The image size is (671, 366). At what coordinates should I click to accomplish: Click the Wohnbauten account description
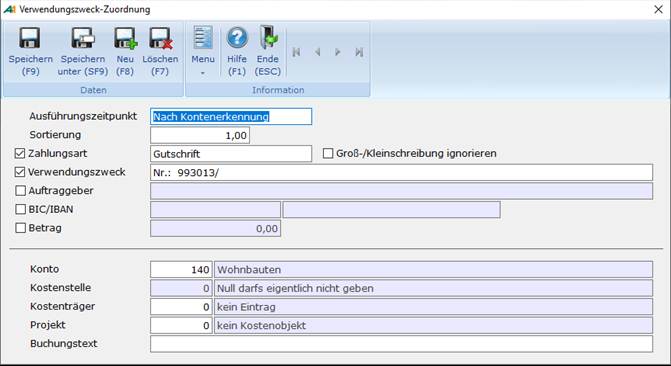(433, 270)
